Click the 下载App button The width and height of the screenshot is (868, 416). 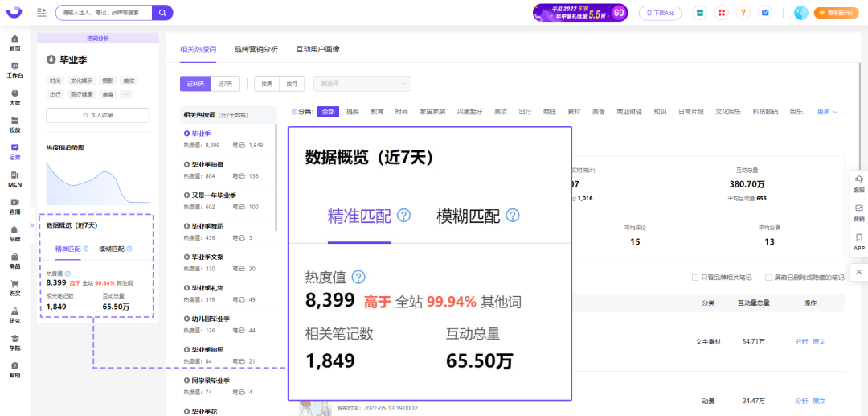coord(661,13)
